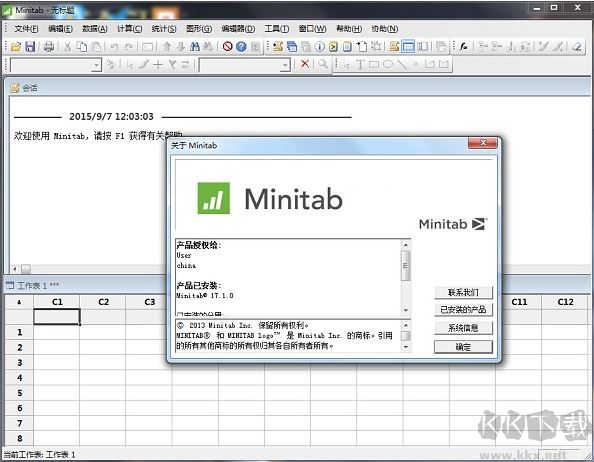Open the first toolbar combo box dropdown

click(97, 65)
